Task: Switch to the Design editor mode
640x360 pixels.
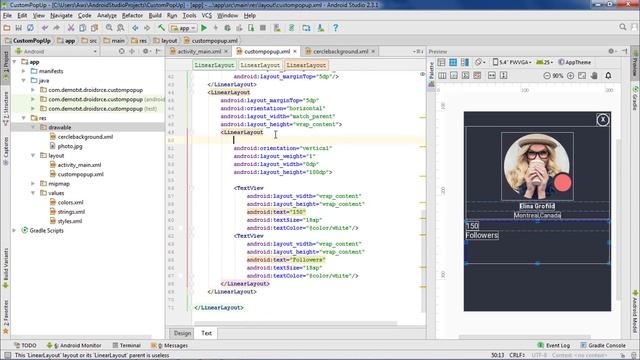Action: pos(182,333)
